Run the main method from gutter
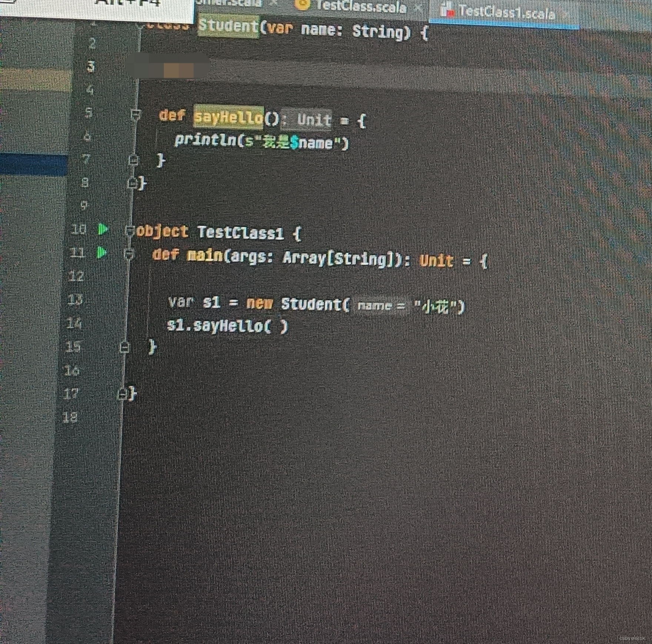Image resolution: width=652 pixels, height=644 pixels. (102, 253)
